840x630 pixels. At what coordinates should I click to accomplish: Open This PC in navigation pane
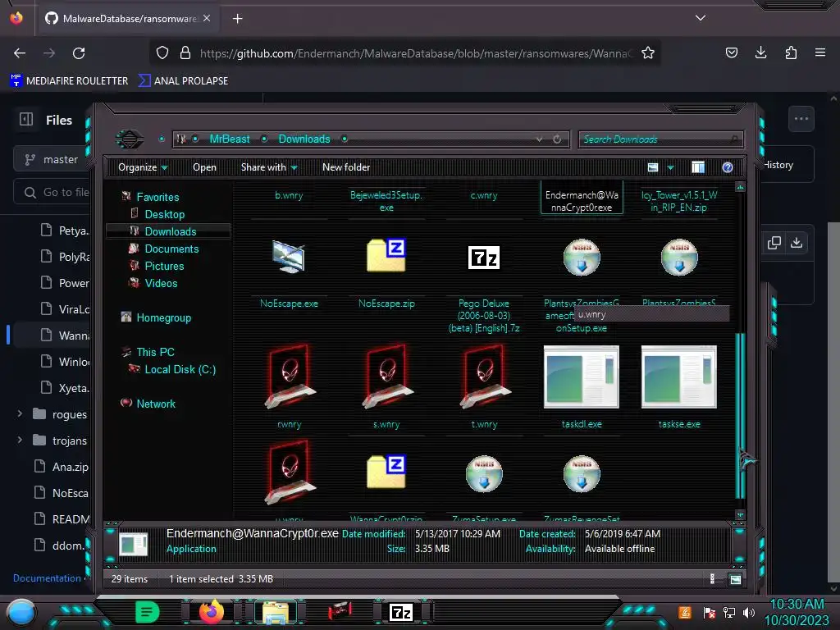point(155,352)
